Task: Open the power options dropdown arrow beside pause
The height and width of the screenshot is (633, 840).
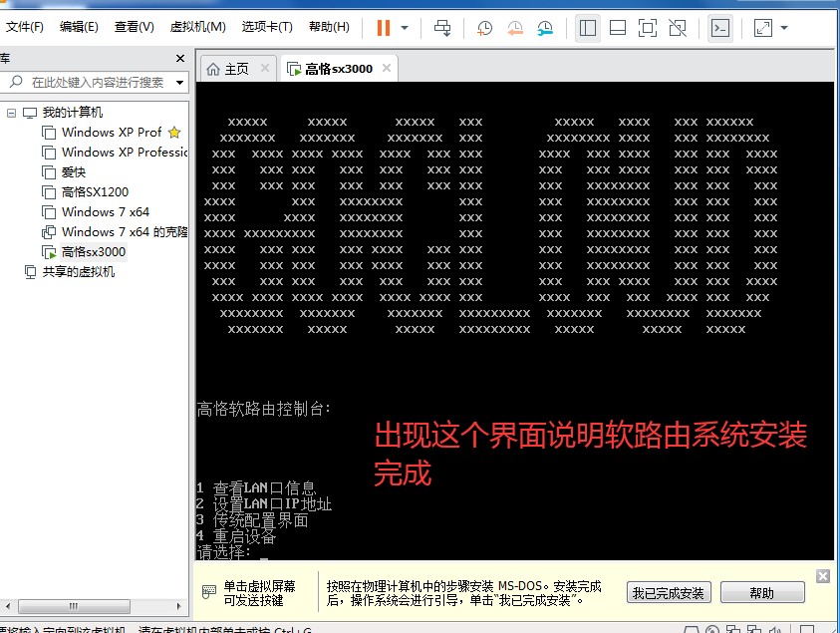Action: point(405,28)
